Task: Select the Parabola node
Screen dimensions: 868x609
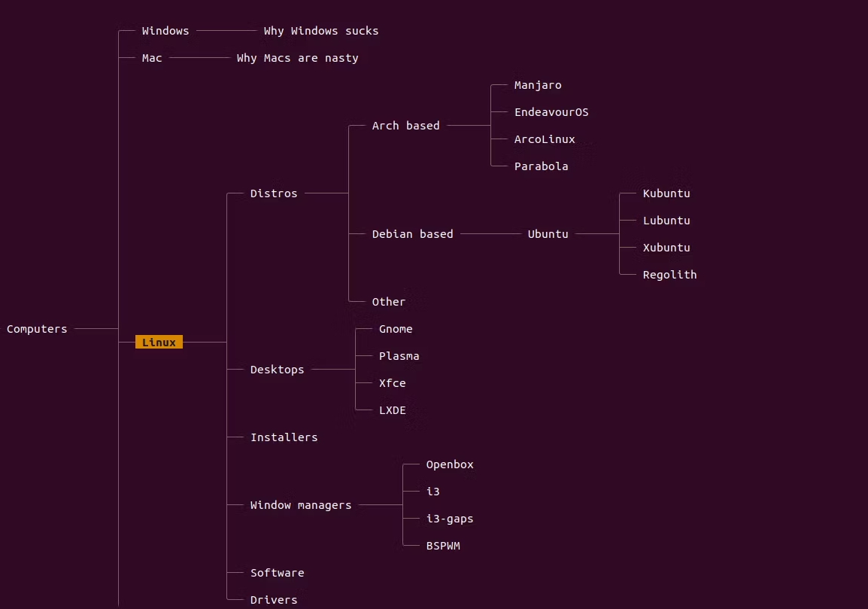Action: 541,166
